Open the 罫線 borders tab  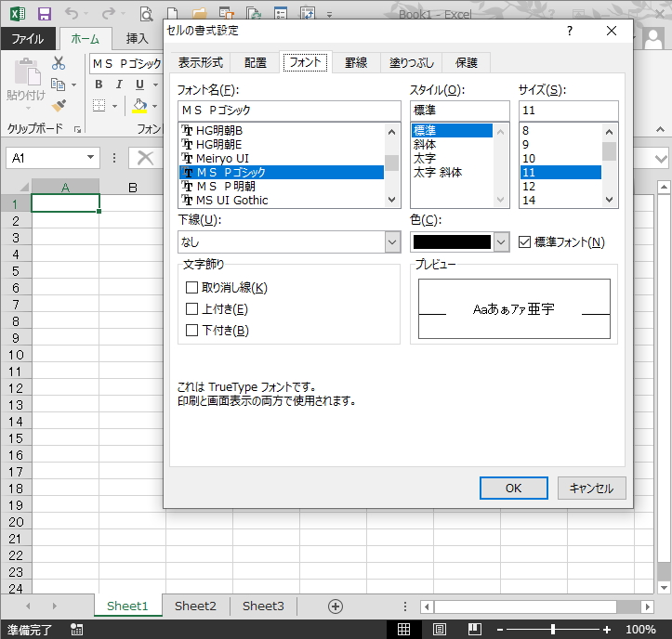pyautogui.click(x=356, y=63)
